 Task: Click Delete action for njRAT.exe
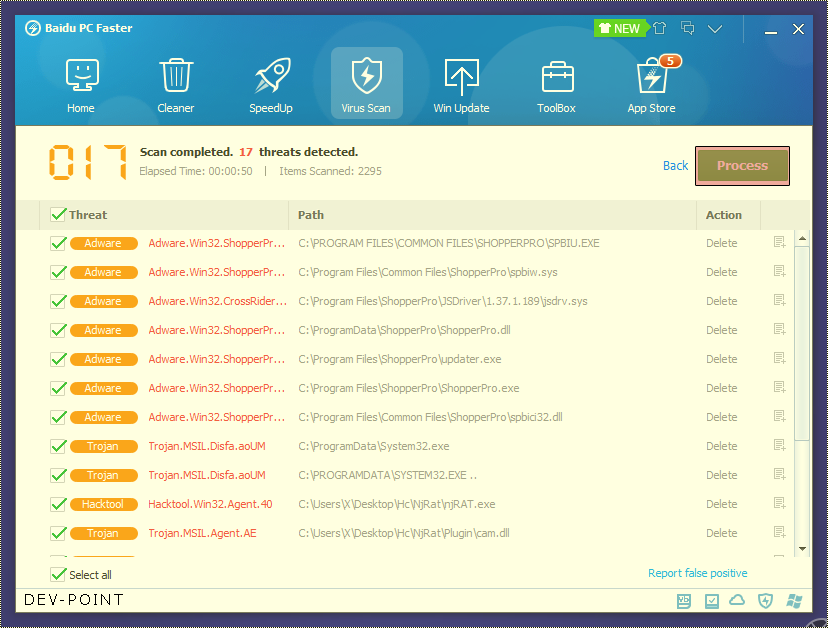[721, 504]
